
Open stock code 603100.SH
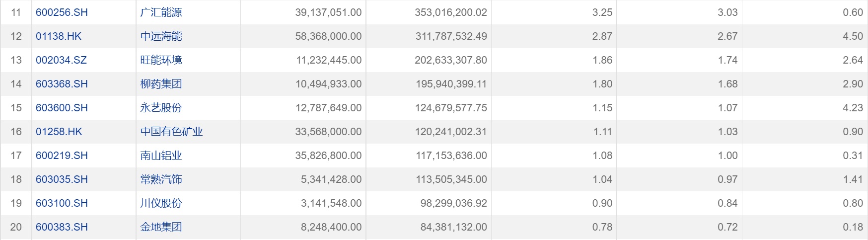62,203
